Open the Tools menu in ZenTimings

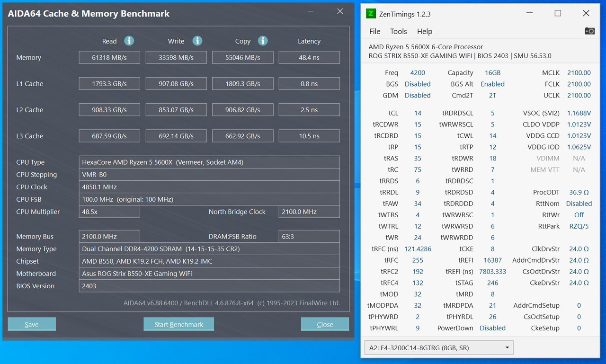[x=398, y=31]
